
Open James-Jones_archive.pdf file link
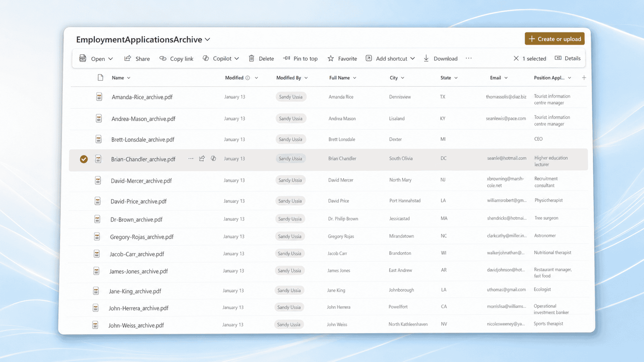pos(139,271)
